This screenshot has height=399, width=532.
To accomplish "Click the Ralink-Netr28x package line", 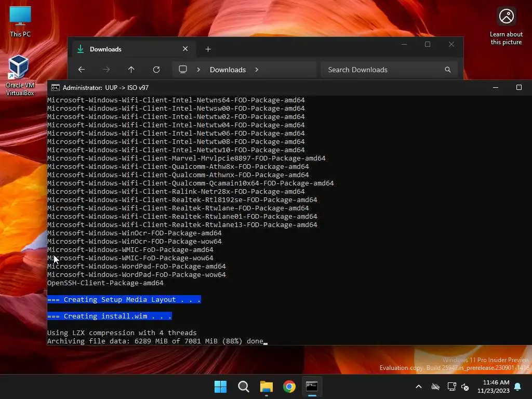I will (176, 191).
